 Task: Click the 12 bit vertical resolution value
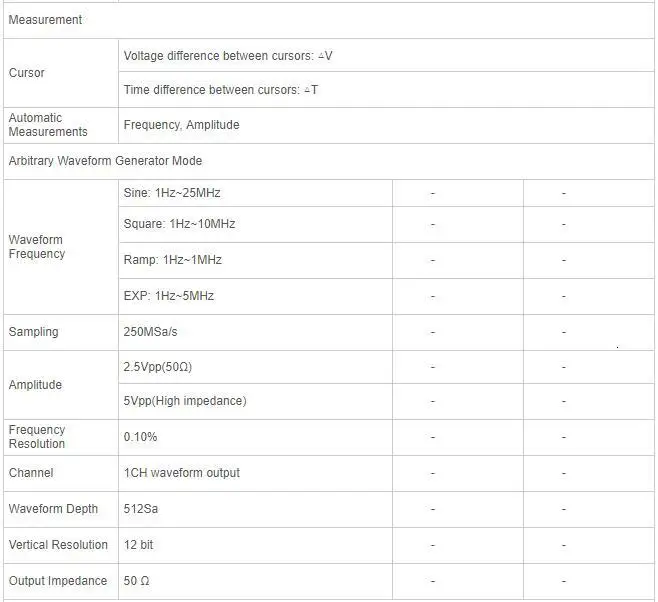(138, 545)
